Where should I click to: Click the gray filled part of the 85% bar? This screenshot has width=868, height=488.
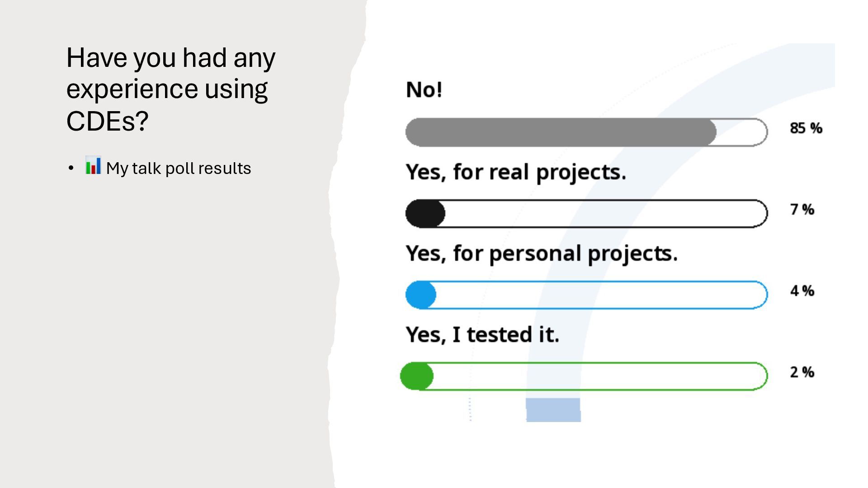(561, 132)
